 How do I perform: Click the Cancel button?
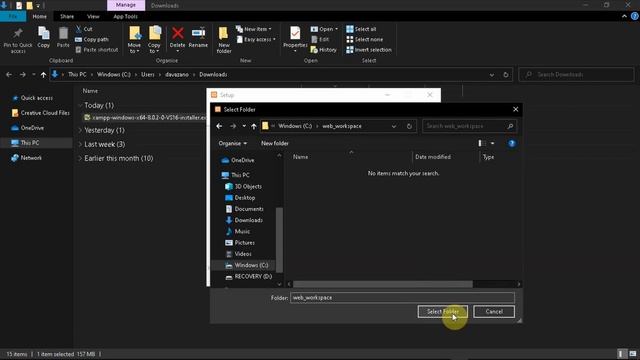pyautogui.click(x=494, y=311)
